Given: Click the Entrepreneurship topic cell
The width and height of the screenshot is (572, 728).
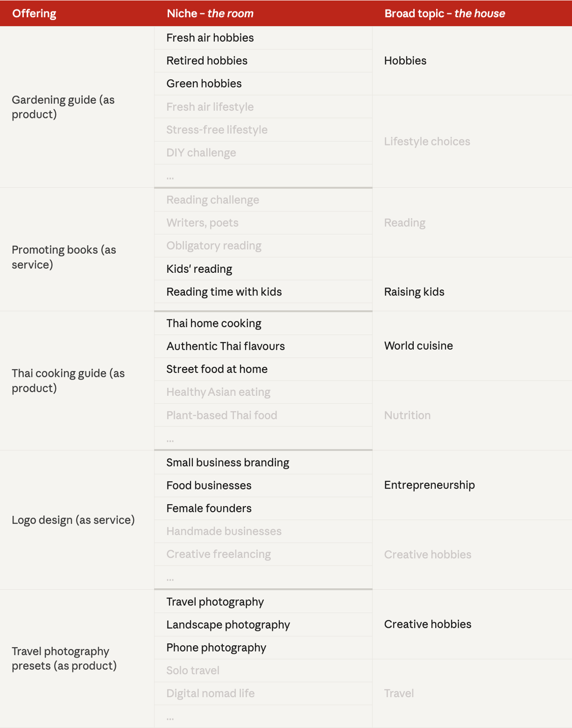Looking at the screenshot, I should [x=472, y=485].
